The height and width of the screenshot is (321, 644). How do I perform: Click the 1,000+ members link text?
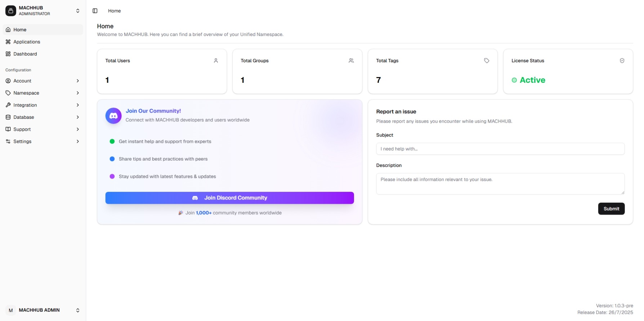(204, 213)
